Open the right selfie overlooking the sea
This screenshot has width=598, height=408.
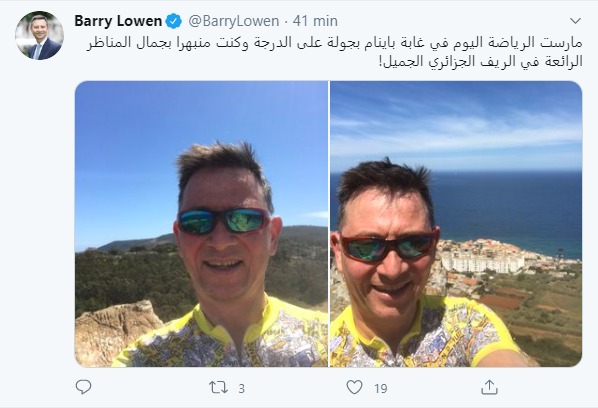point(456,224)
